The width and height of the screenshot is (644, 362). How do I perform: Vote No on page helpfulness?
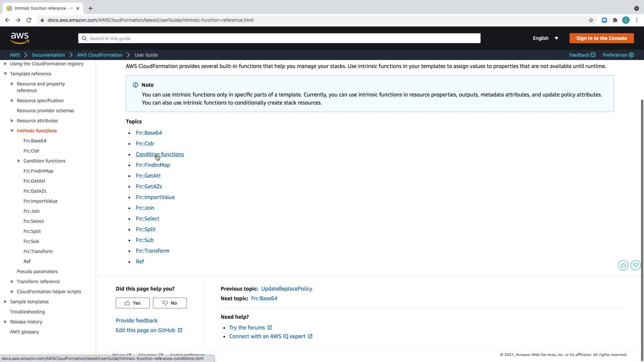(x=170, y=303)
